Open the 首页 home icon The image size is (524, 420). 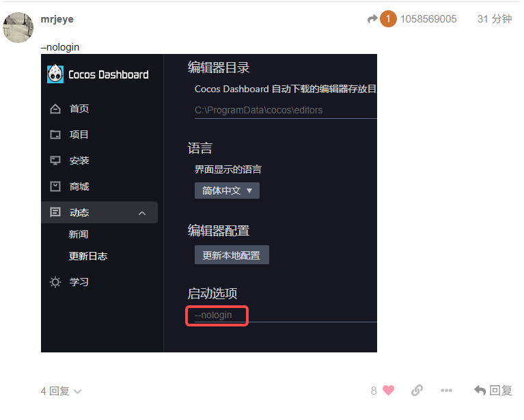point(55,109)
